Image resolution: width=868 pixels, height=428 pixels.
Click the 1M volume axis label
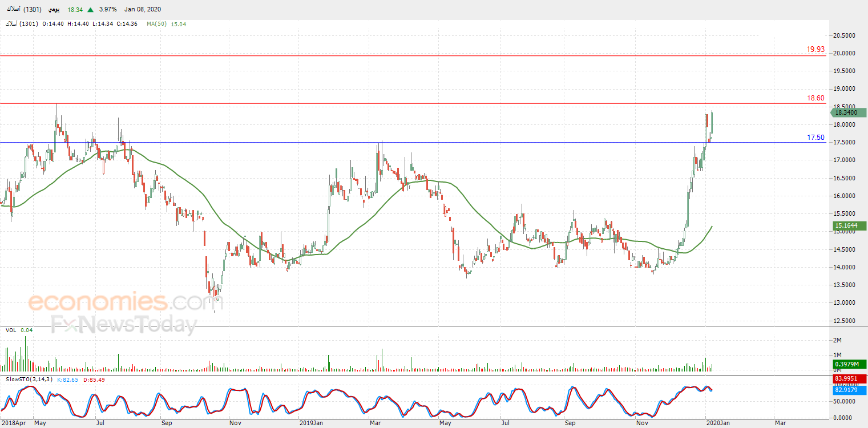point(838,355)
